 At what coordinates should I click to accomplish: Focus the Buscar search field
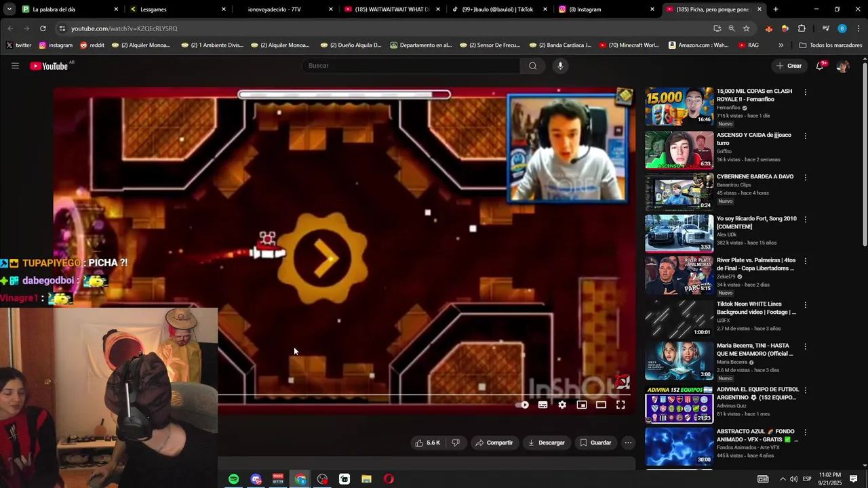[x=412, y=66]
